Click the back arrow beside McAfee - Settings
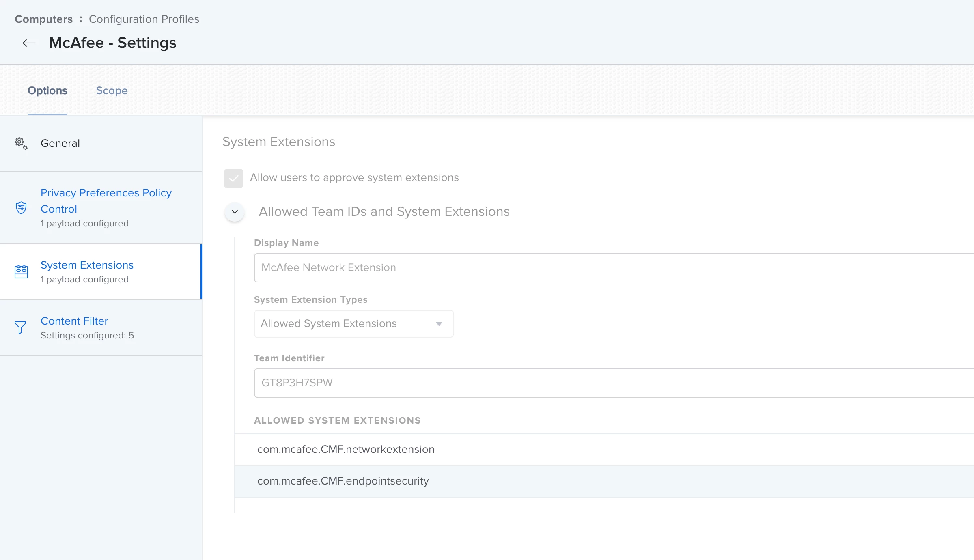The width and height of the screenshot is (974, 560). [29, 43]
